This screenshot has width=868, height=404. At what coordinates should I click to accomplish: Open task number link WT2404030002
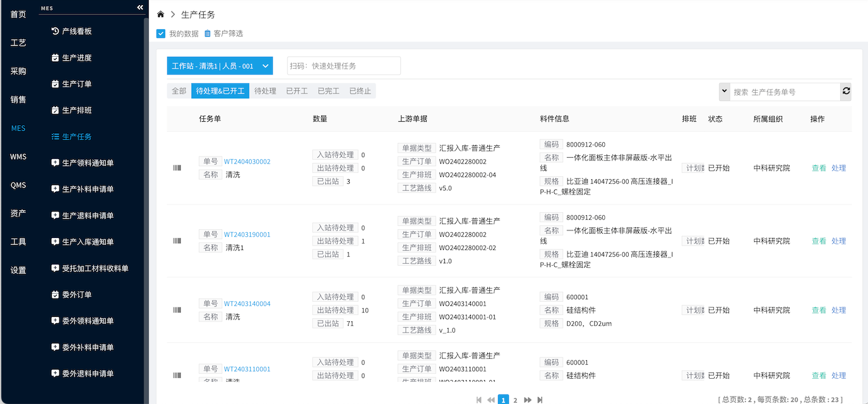click(x=247, y=162)
